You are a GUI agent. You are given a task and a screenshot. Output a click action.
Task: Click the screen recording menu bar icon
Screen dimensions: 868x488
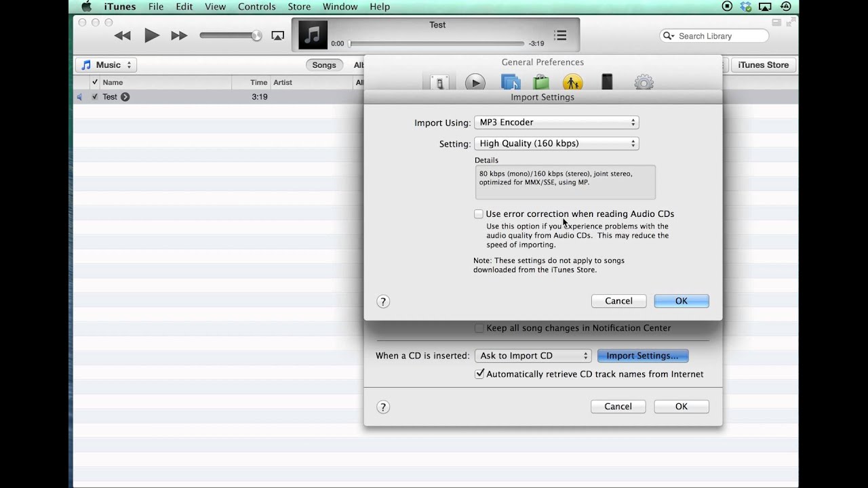click(727, 7)
